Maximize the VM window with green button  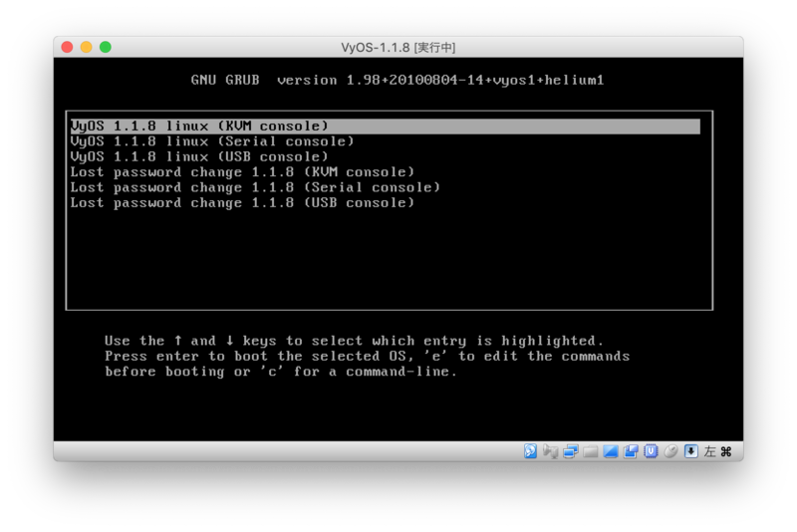click(x=106, y=47)
